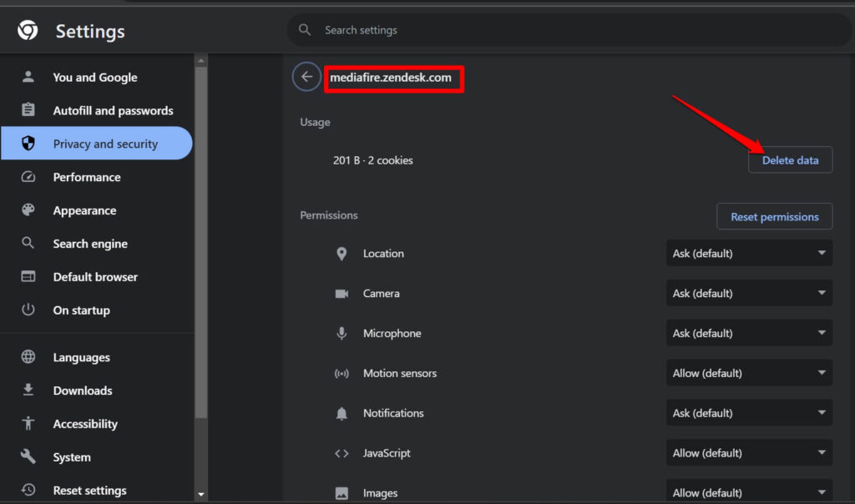The image size is (855, 504).
Task: Click the Reset permissions button
Action: tap(774, 216)
